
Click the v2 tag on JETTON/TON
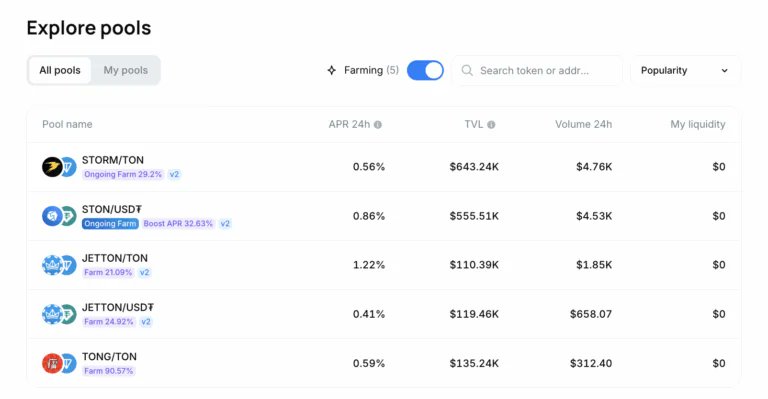[144, 272]
